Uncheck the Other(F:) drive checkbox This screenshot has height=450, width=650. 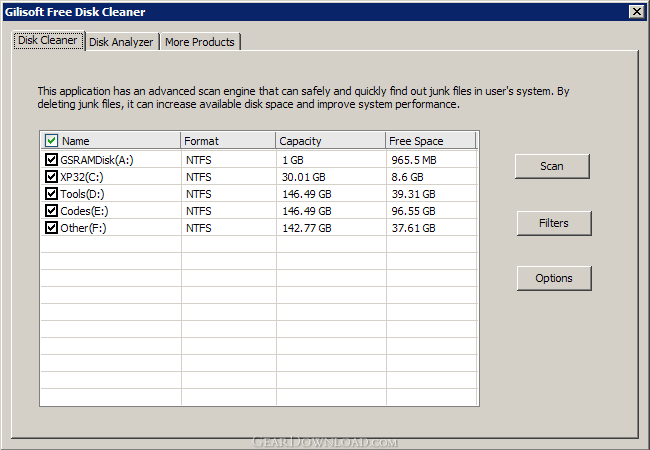click(x=51, y=227)
